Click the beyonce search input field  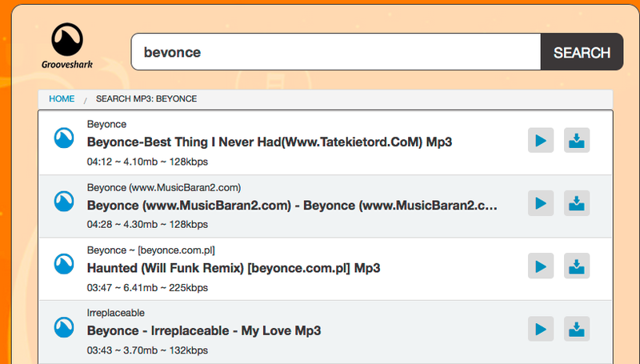point(336,52)
